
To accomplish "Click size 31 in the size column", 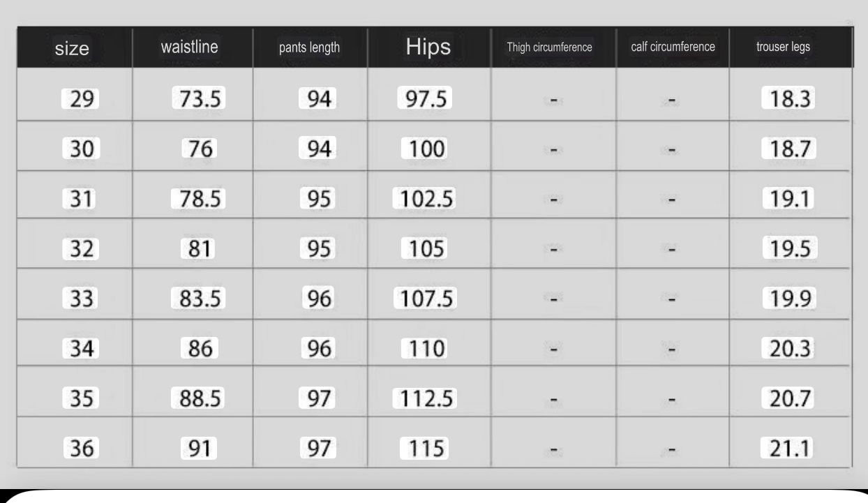I will pos(81,200).
